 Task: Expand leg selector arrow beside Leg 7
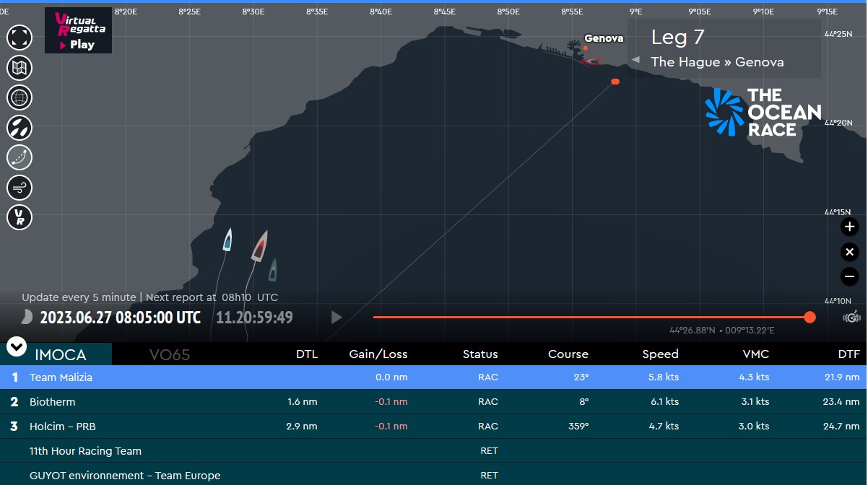coord(635,60)
